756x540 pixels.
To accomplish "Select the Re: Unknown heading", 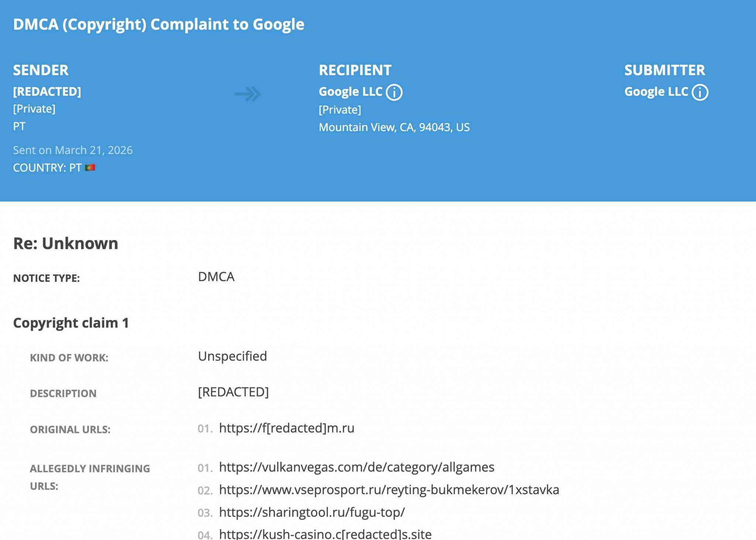I will coord(65,243).
